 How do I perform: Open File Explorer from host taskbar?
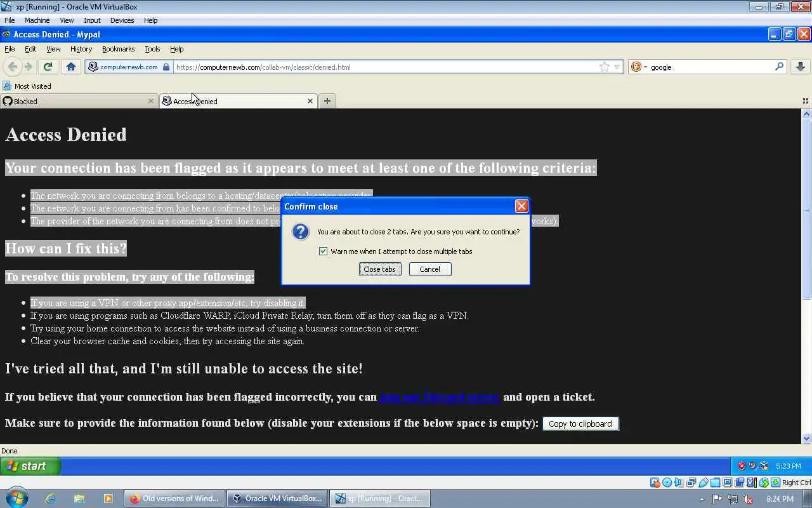79,498
